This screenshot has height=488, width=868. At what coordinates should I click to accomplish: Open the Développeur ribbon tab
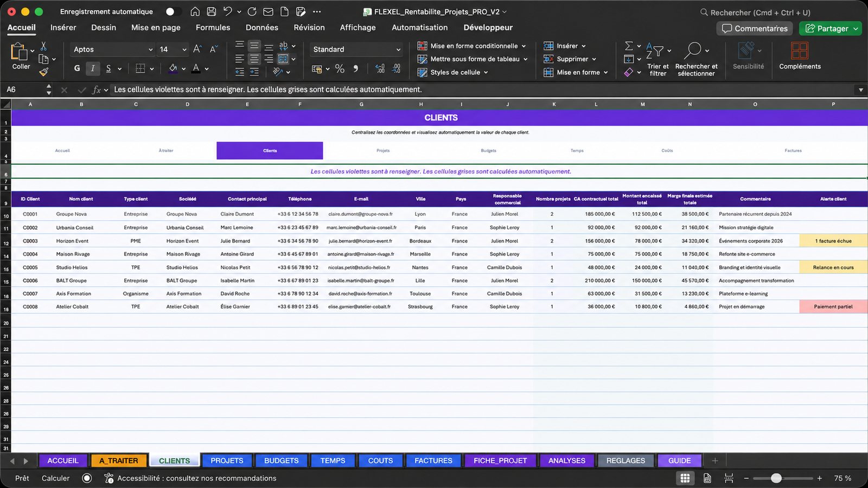(488, 28)
